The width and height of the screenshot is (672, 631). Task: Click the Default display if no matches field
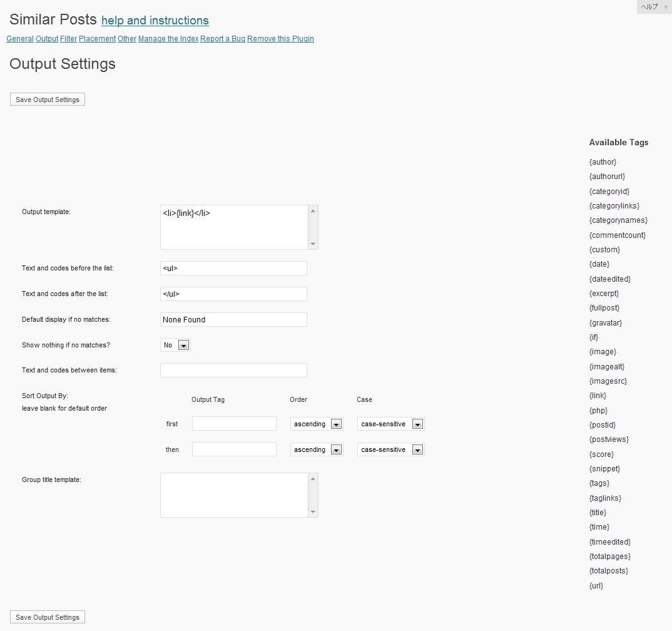(233, 320)
